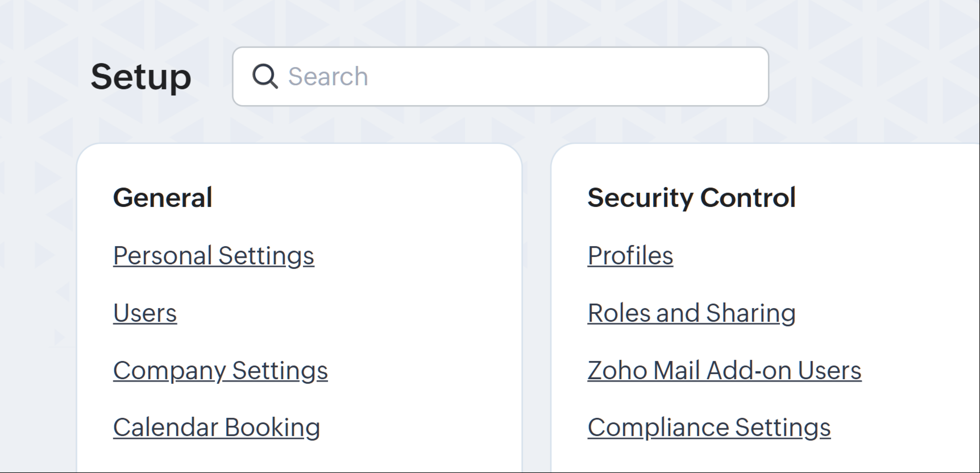Open Company Settings link
This screenshot has height=473, width=980.
[220, 371]
